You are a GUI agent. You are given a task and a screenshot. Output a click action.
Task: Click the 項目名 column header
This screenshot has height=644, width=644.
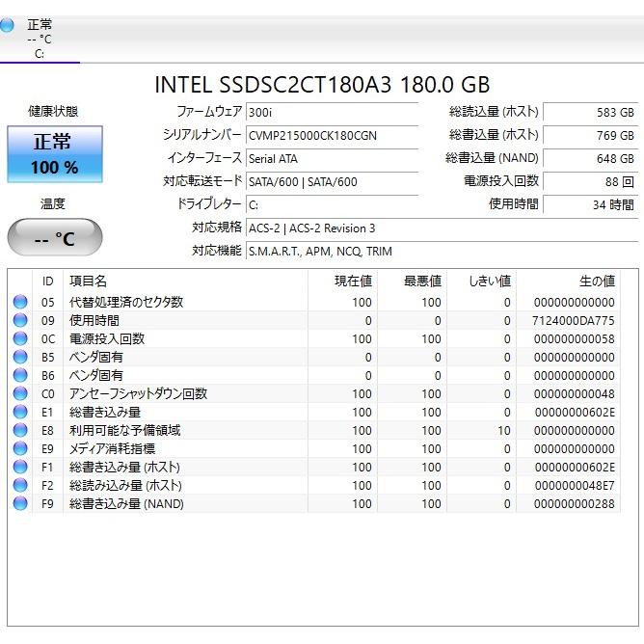[x=185, y=282]
